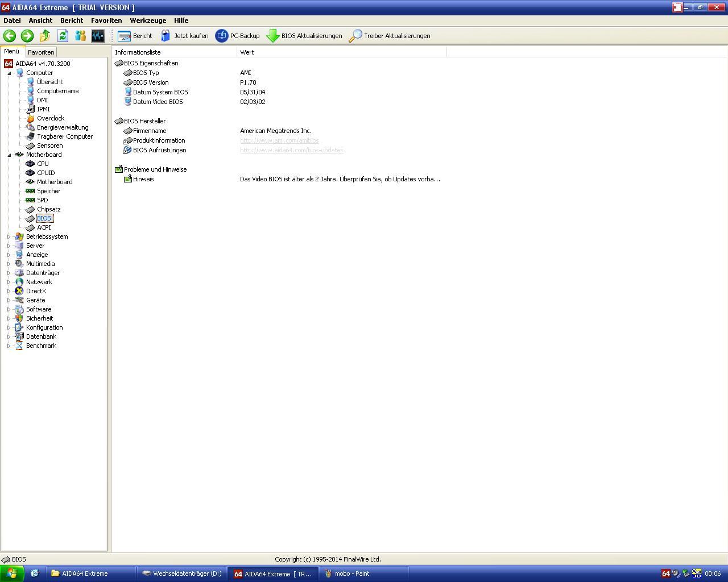728x582 pixels.
Task: Expand the DirectX node
Action: pyautogui.click(x=9, y=291)
